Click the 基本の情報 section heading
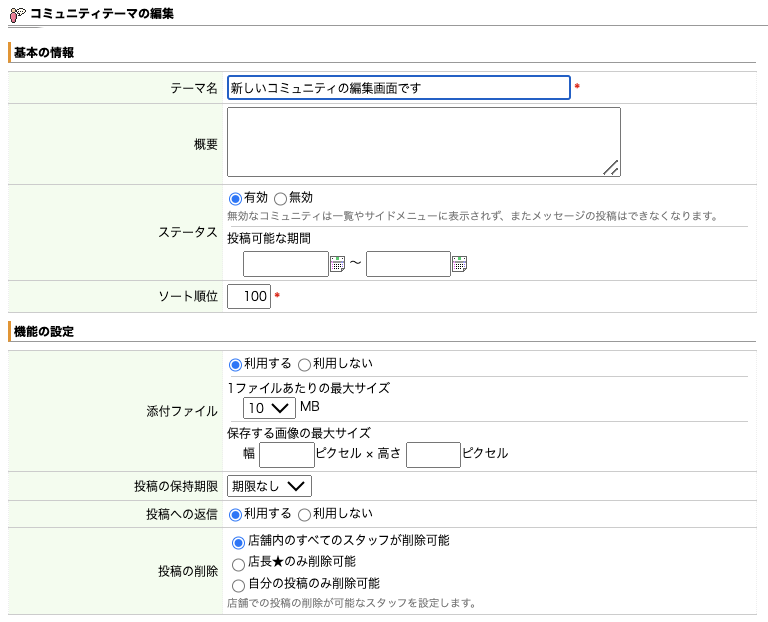The width and height of the screenshot is (768, 622). coord(44,53)
